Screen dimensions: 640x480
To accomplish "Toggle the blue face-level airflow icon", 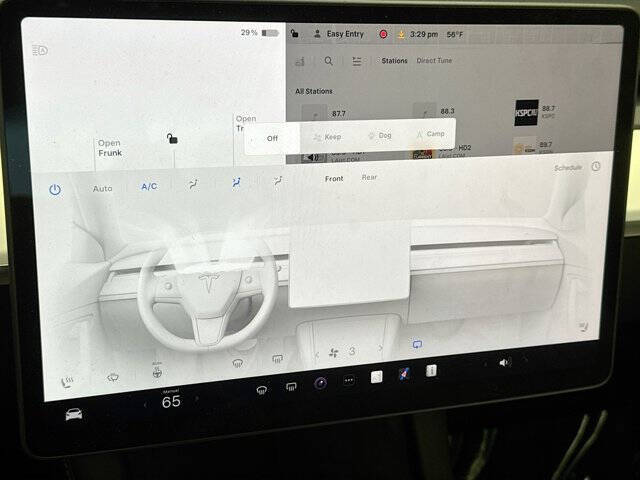I will 236,182.
